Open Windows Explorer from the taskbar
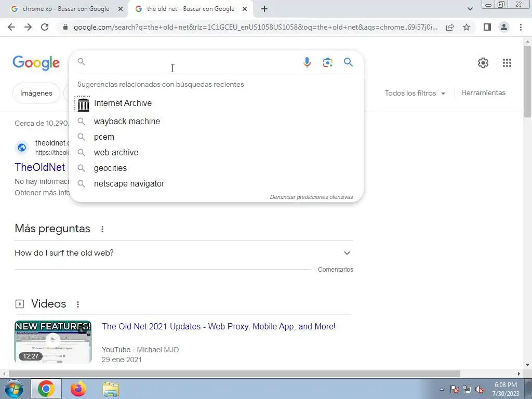Screen dimensions: 532x399 111,389
